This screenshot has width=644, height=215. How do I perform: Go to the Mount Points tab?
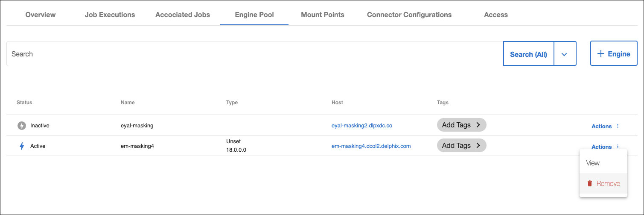323,15
